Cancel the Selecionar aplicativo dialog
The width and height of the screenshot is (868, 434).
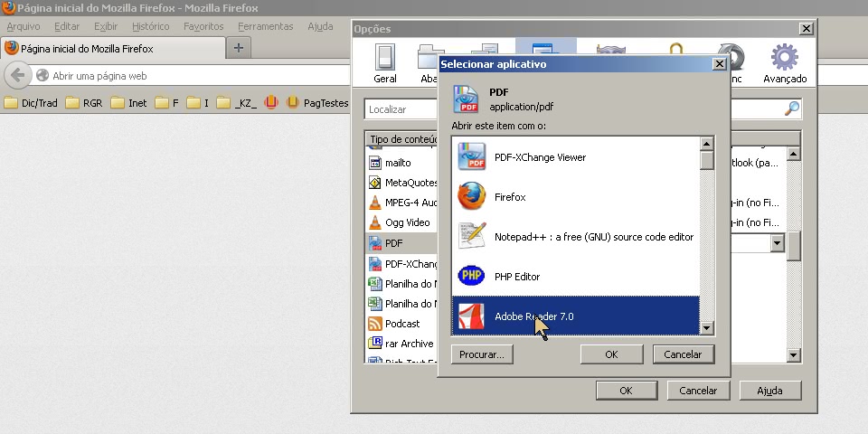point(684,354)
